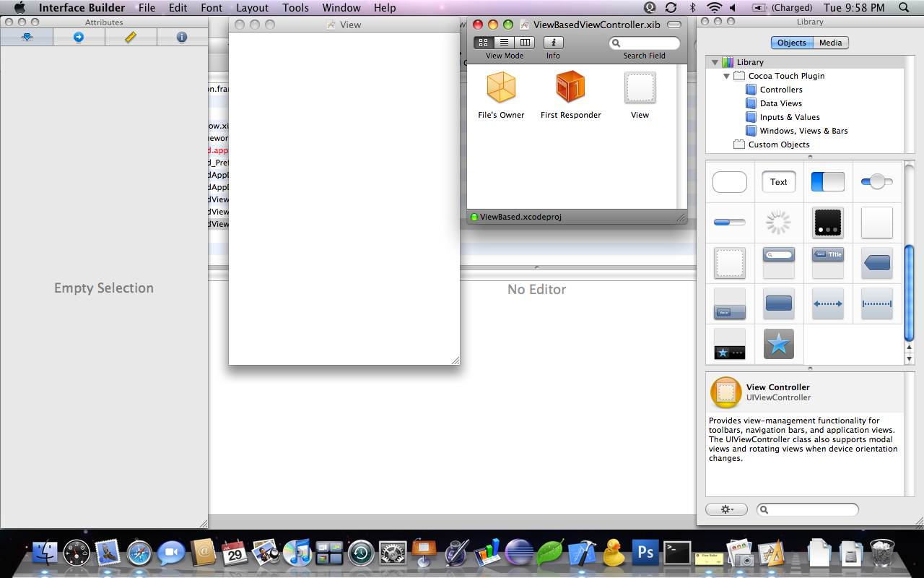Open the gear action menu in Library

pos(726,509)
